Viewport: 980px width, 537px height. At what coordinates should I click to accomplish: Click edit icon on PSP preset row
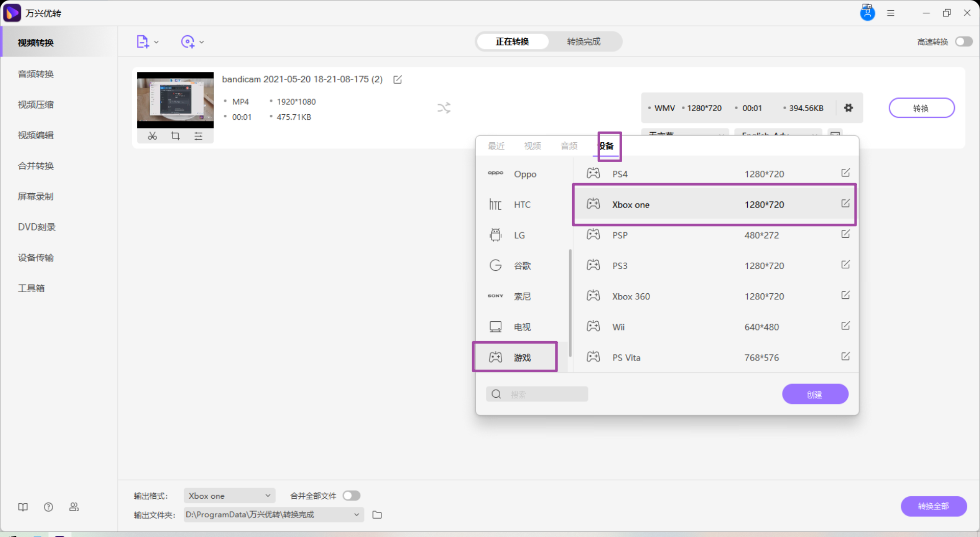(x=845, y=235)
